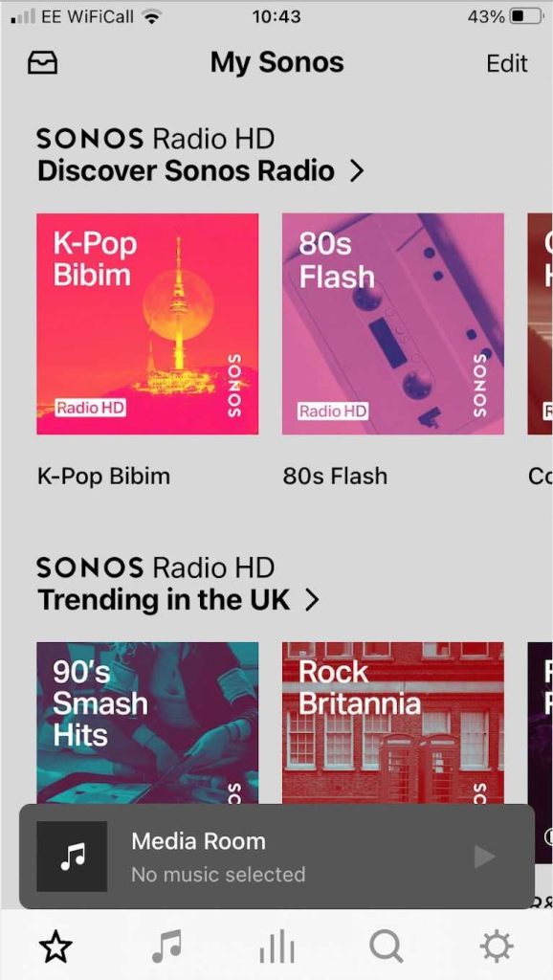553x980 pixels.
Task: Select the 80s Flash cassette artwork
Action: coord(393,323)
